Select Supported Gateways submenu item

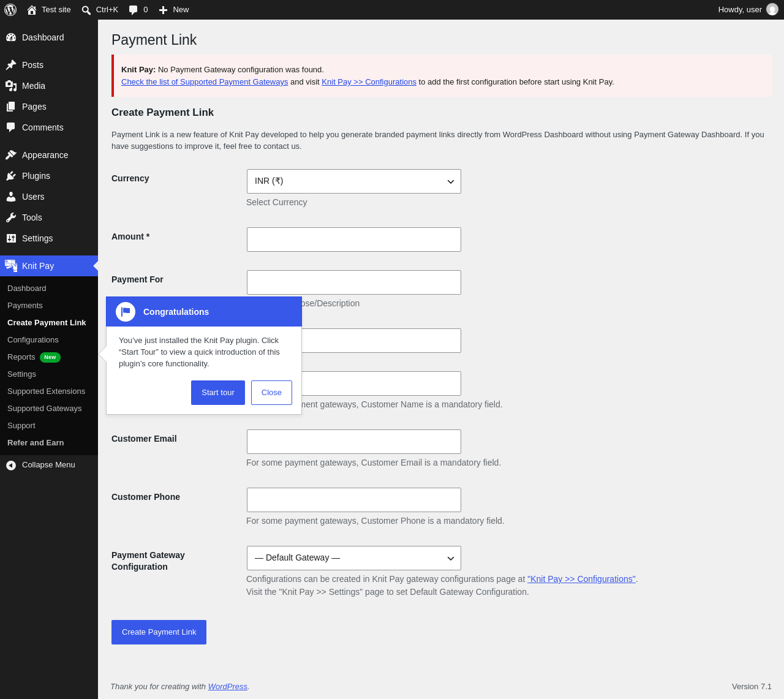coord(45,409)
